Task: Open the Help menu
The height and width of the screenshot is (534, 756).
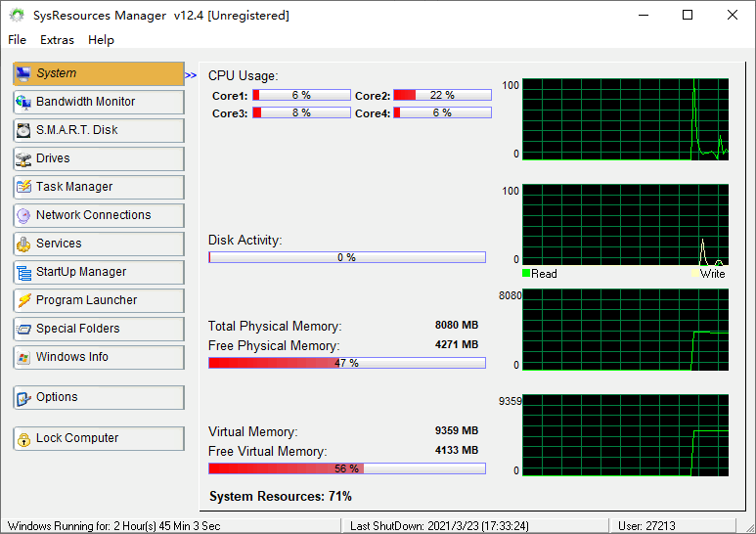Action: (x=101, y=40)
